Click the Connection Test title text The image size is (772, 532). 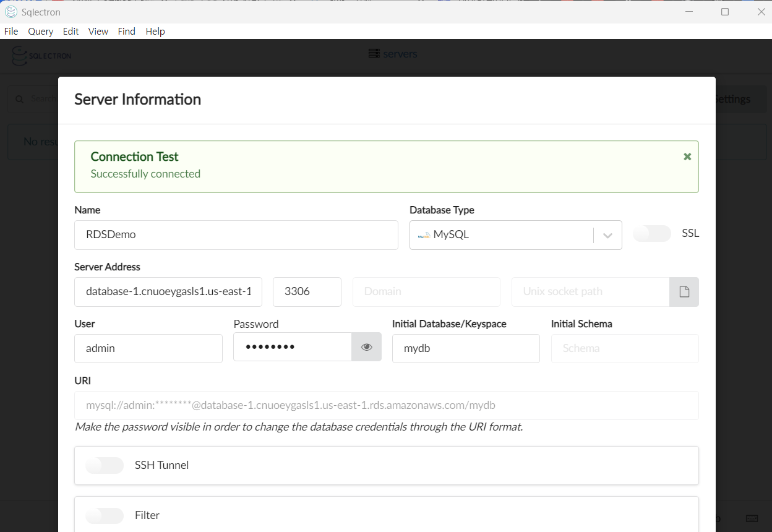click(x=135, y=157)
